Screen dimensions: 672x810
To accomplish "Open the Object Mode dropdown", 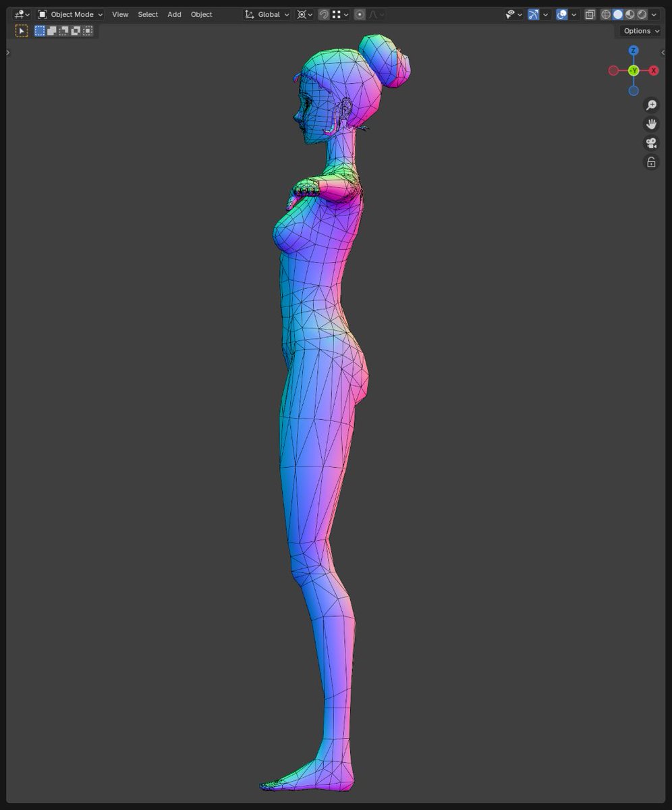I will pyautogui.click(x=70, y=14).
